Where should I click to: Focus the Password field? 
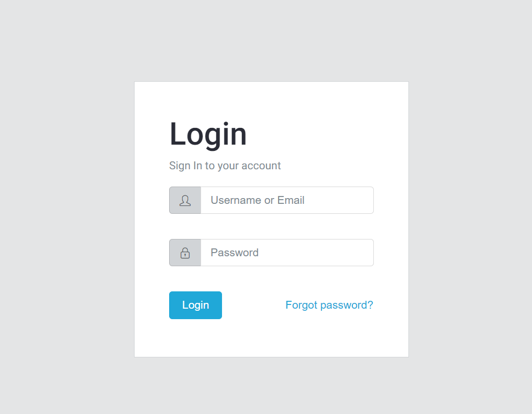pyautogui.click(x=287, y=253)
